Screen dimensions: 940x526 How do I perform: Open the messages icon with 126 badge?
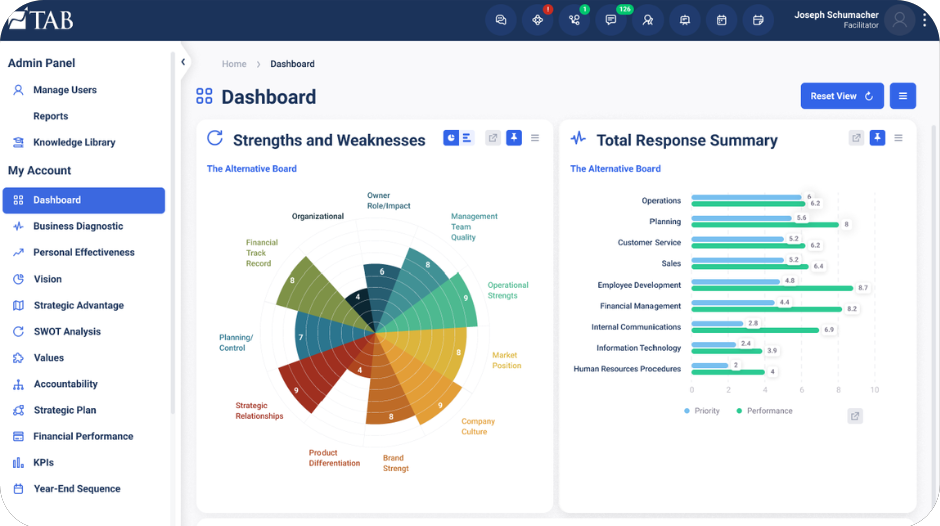[x=611, y=20]
